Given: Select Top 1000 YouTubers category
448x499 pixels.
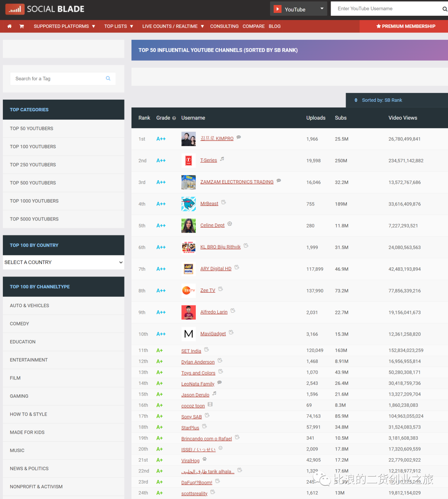Looking at the screenshot, I should 63,201.
